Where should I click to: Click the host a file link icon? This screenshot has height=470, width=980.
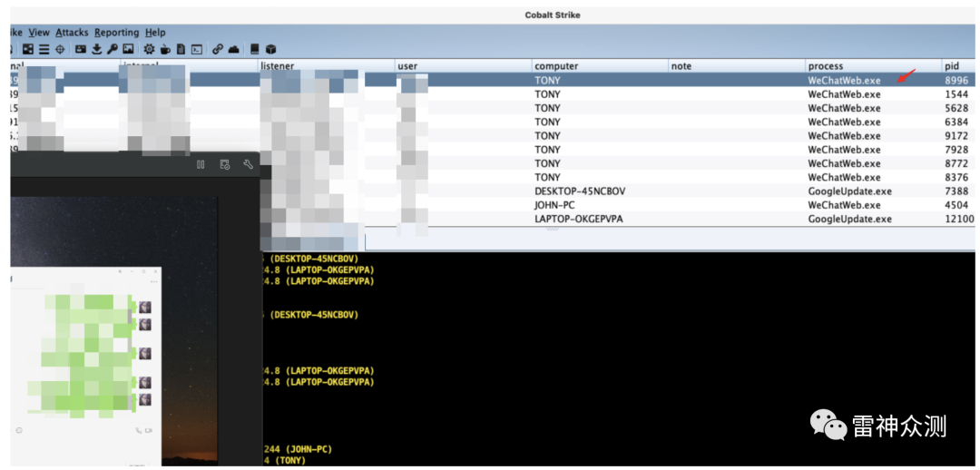[218, 49]
